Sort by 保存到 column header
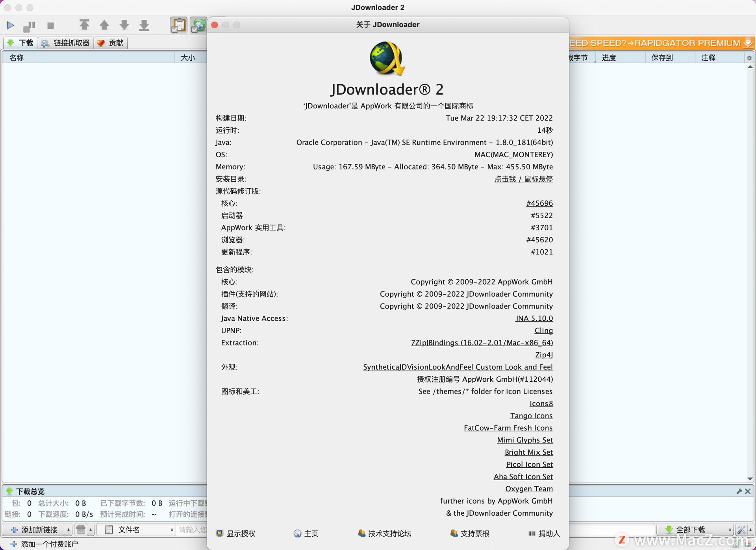The width and height of the screenshot is (756, 550). (670, 58)
